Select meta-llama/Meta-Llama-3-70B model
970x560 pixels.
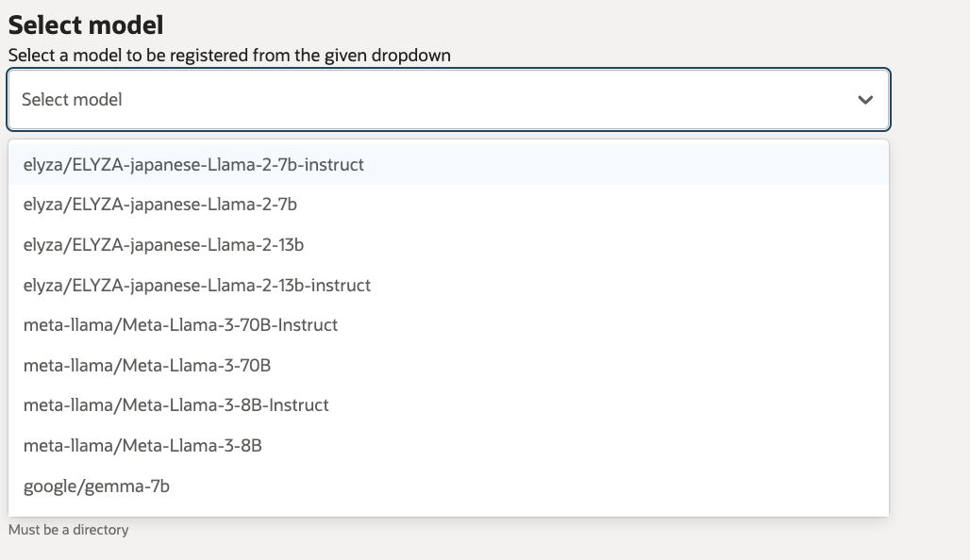pyautogui.click(x=147, y=365)
